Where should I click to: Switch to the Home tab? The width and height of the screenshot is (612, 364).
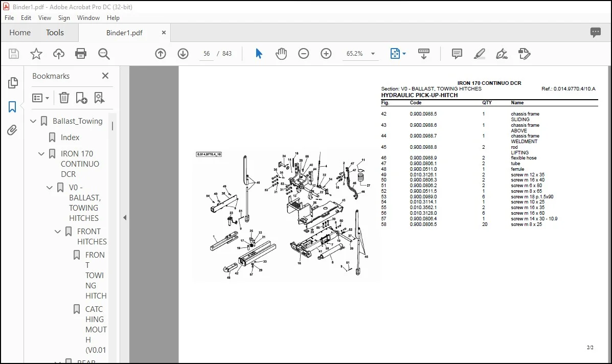point(20,32)
